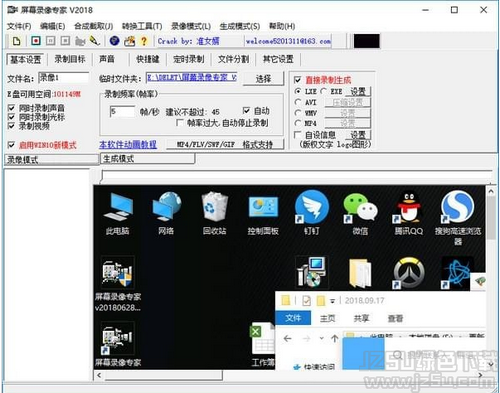Start recording with the red record icon
The width and height of the screenshot is (500, 393).
click(36, 41)
